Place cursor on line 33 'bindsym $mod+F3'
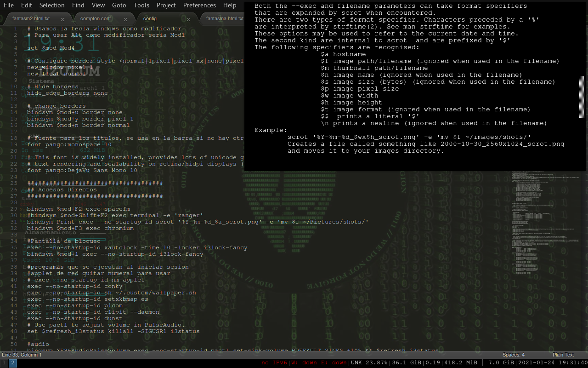 80,228
